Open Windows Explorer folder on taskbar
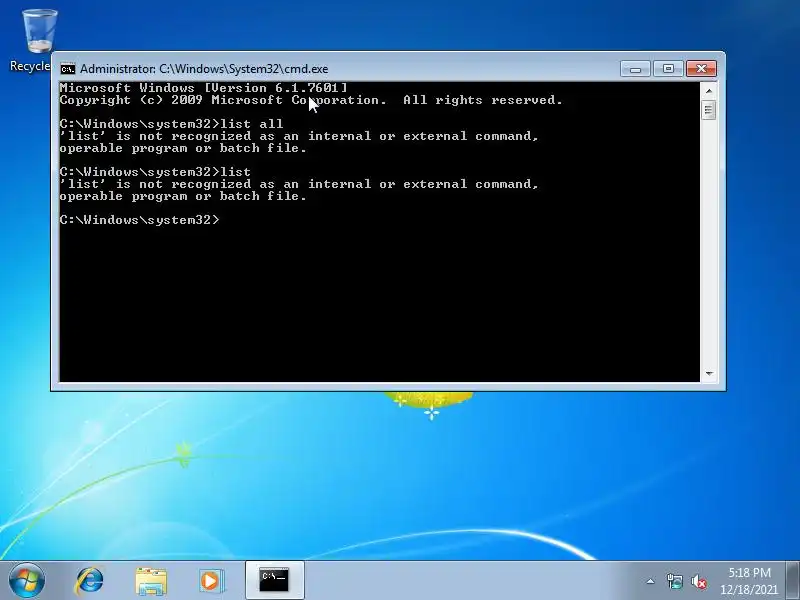The image size is (800, 600). tap(151, 581)
